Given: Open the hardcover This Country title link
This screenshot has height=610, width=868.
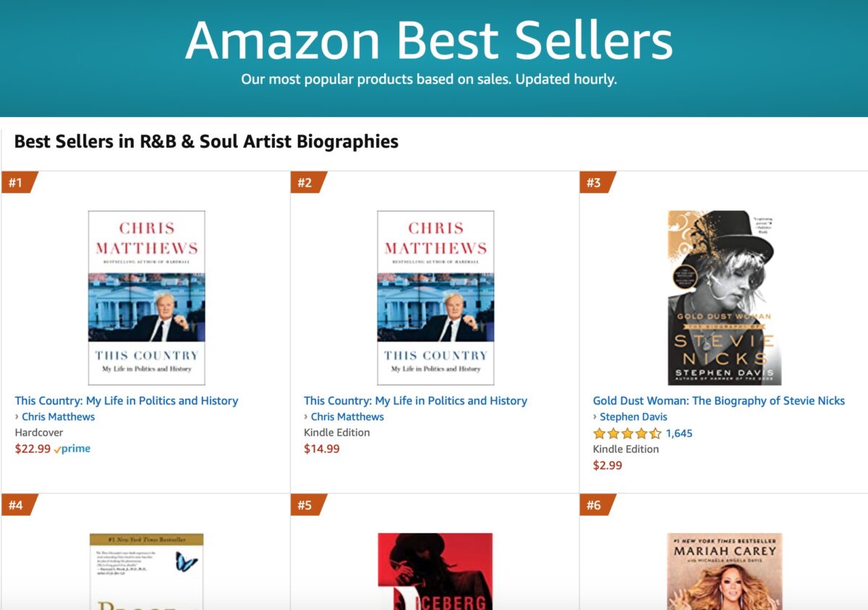Looking at the screenshot, I should pyautogui.click(x=127, y=400).
